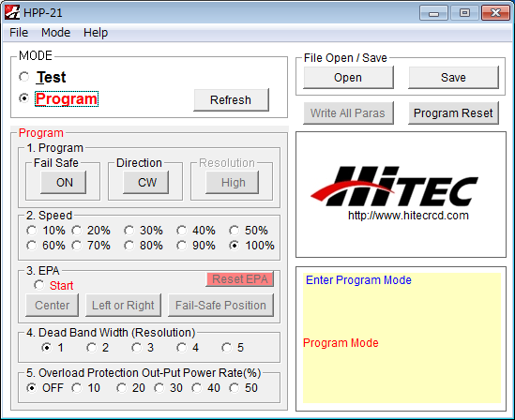Click the Write All Paras button

[348, 112]
